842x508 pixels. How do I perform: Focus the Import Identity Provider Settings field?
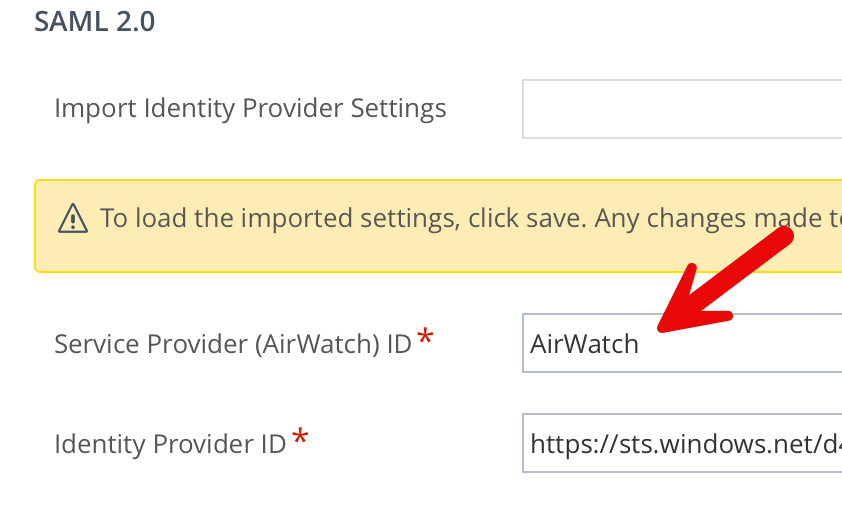(680, 108)
